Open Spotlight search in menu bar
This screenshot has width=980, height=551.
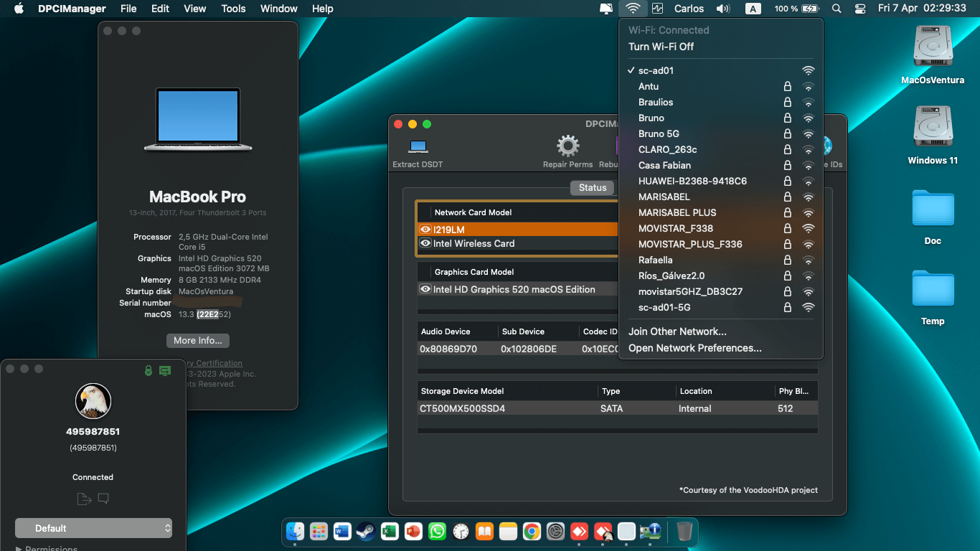point(837,9)
